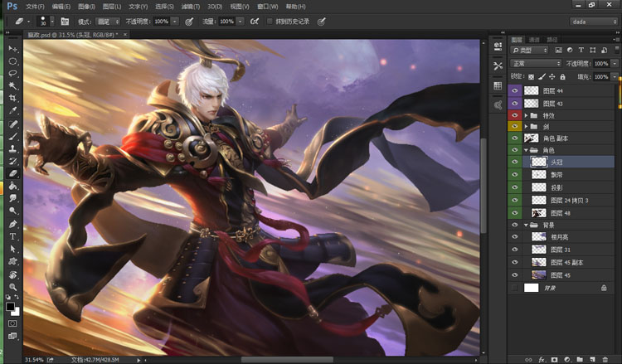622x364 pixels.
Task: Enable the 抹到历史记录 checkbox
Action: [x=270, y=22]
